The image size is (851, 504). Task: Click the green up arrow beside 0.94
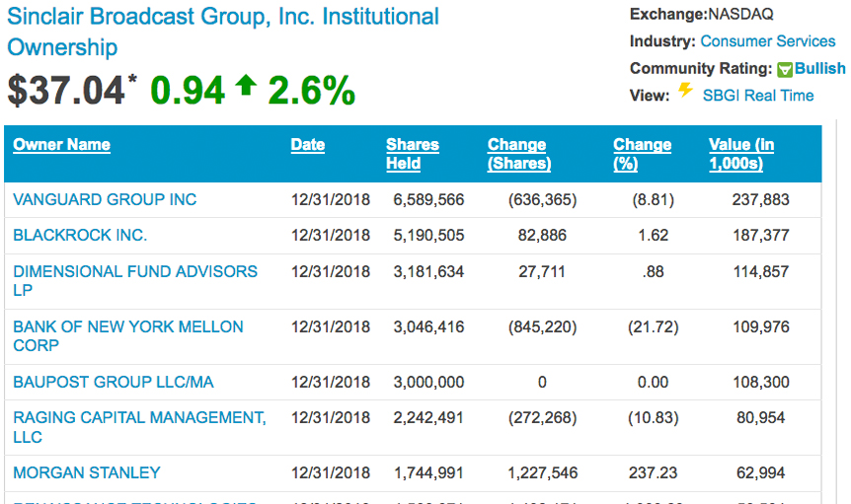(x=246, y=85)
